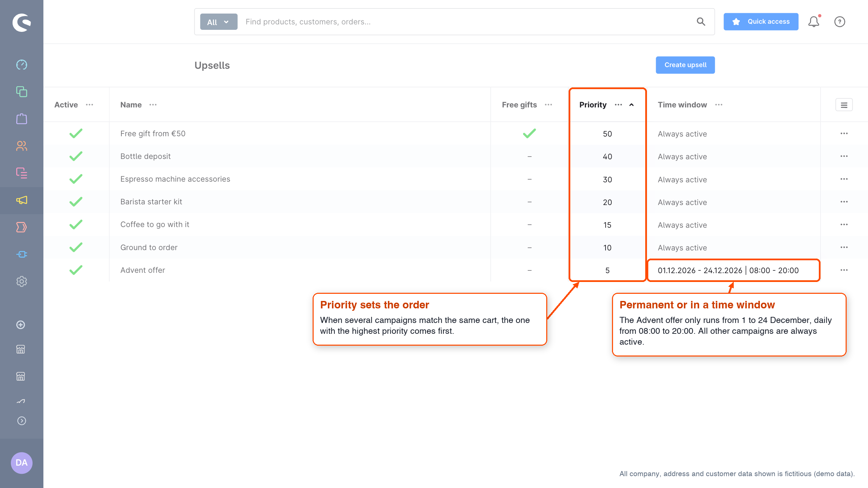
Task: Focus the Find products, customers, orders search field
Action: coord(468,22)
